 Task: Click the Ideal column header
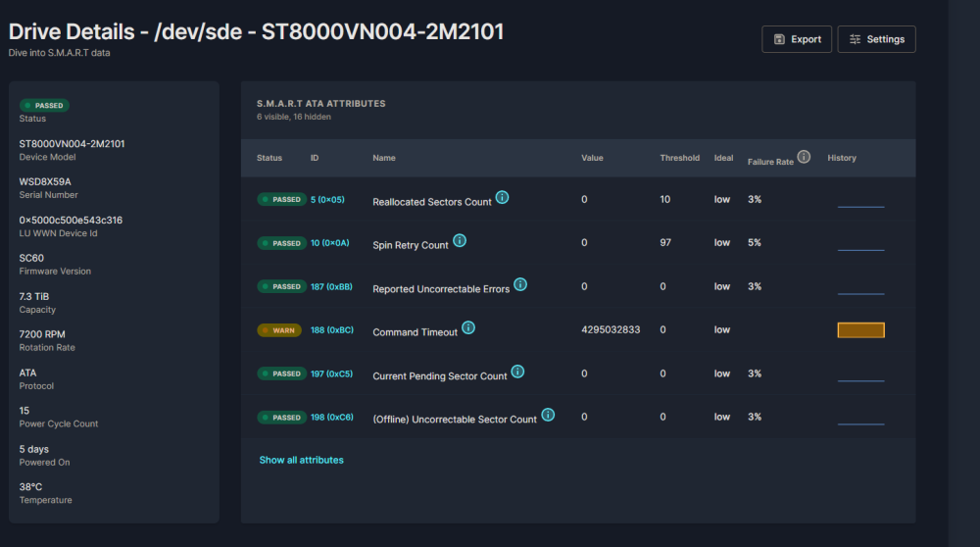coord(724,158)
